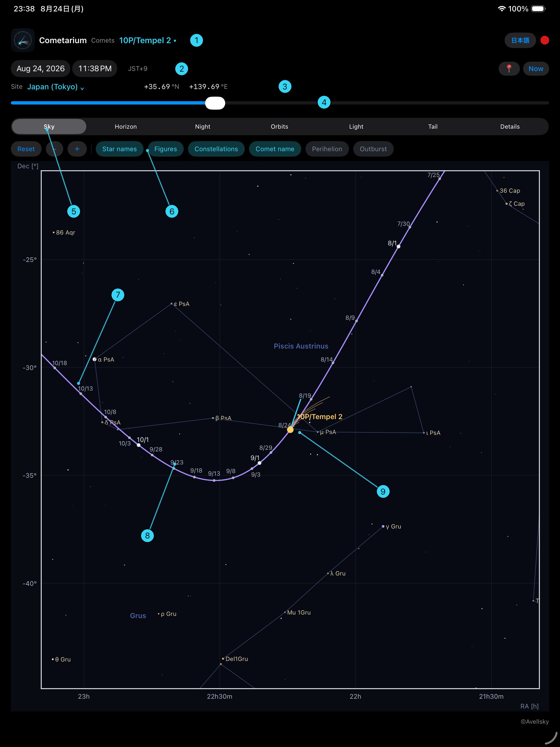Open the 11:38 PM time picker
Screen dimensions: 560x747
[x=95, y=69]
